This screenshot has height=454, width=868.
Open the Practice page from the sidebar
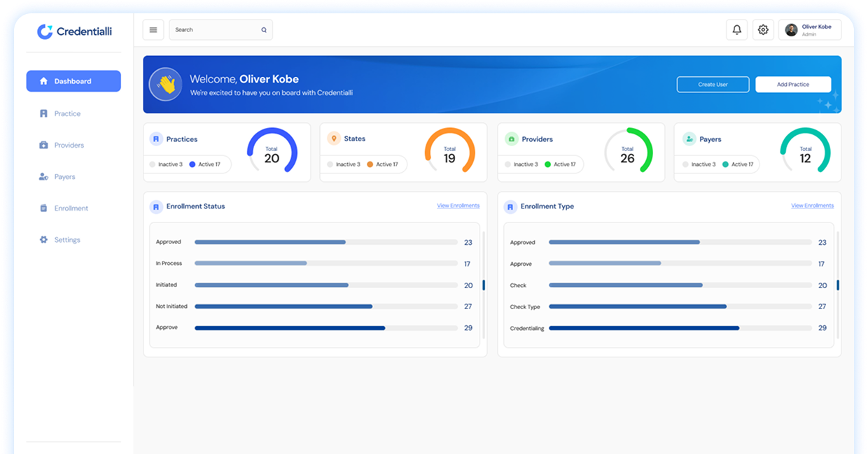[67, 113]
